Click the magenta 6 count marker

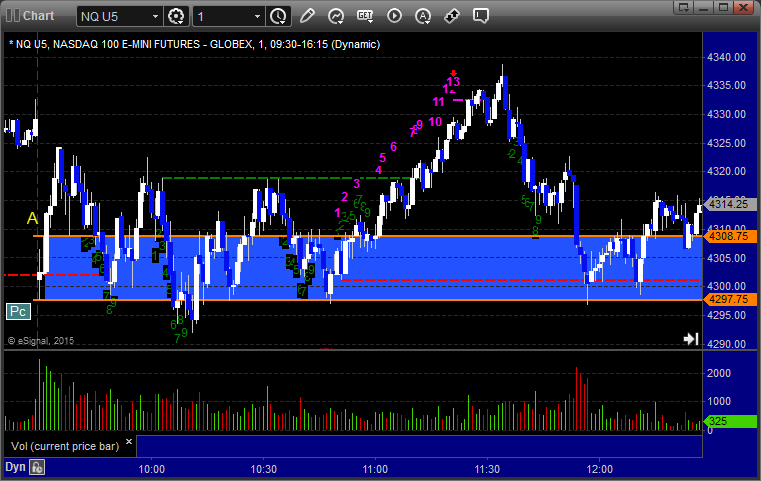[394, 147]
